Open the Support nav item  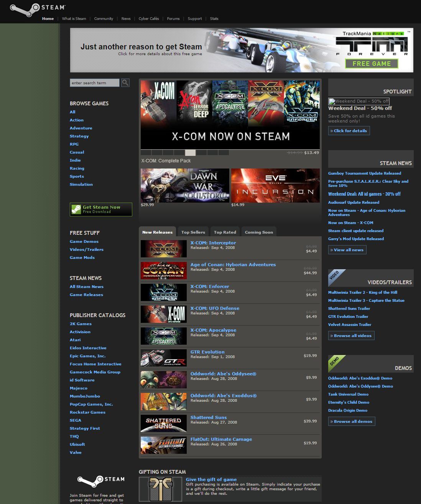(195, 18)
